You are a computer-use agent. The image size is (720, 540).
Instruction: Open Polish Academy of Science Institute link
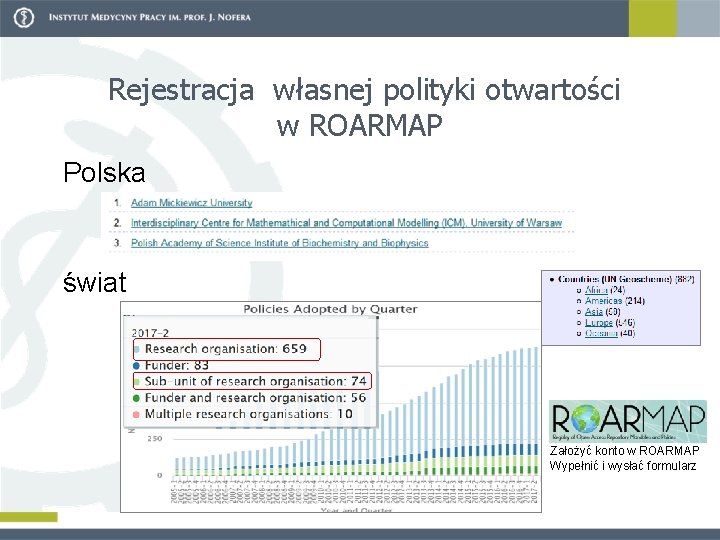280,243
